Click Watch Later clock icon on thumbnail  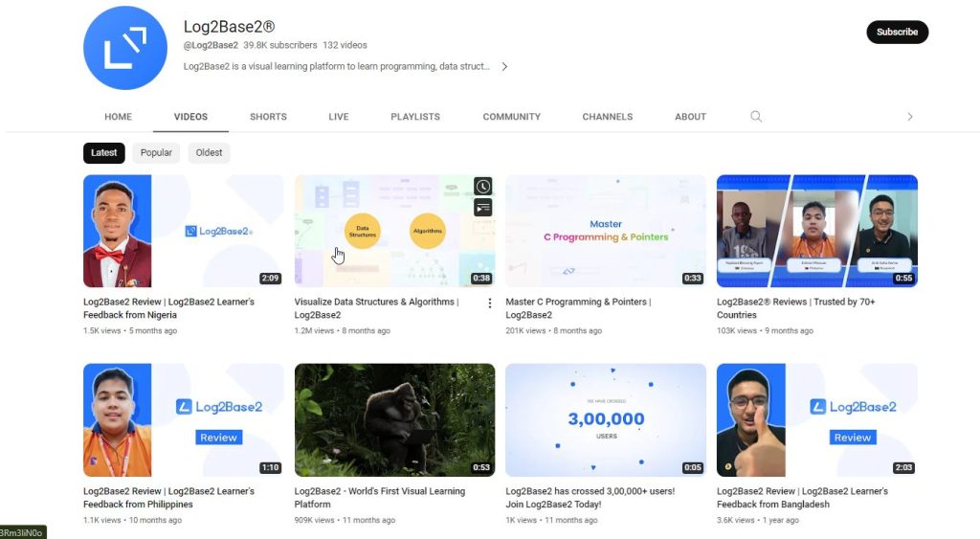click(483, 187)
